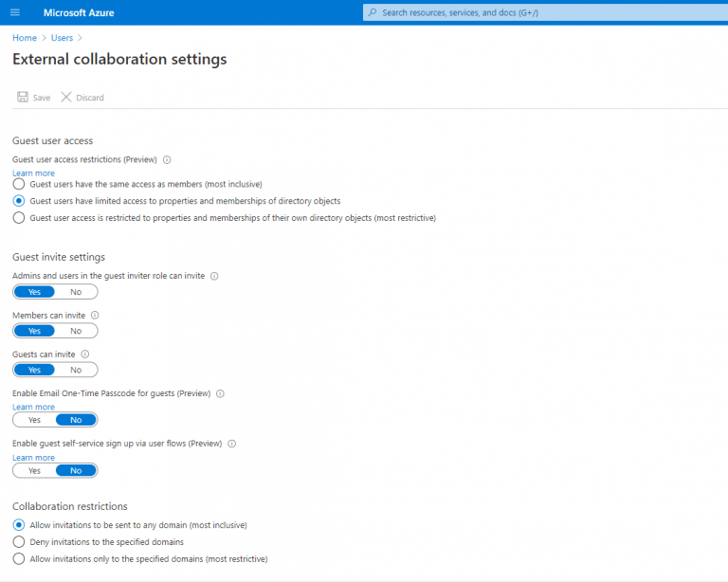Go to Users breadcrumb

[x=62, y=38]
